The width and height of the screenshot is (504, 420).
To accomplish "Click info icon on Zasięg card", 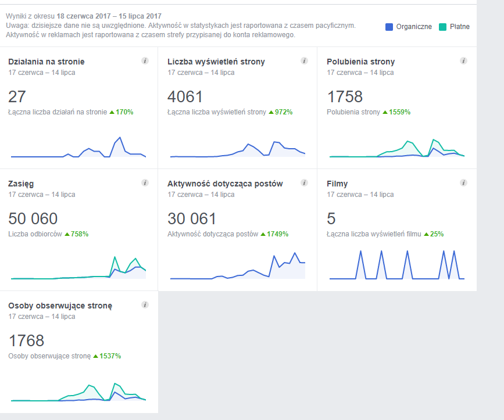I will coord(145,183).
